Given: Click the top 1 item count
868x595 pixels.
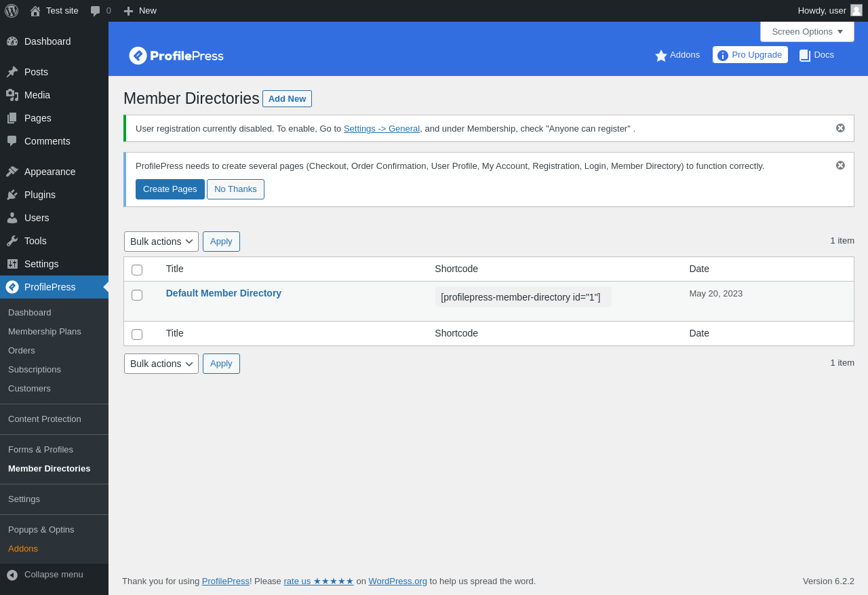Looking at the screenshot, I should (x=842, y=241).
